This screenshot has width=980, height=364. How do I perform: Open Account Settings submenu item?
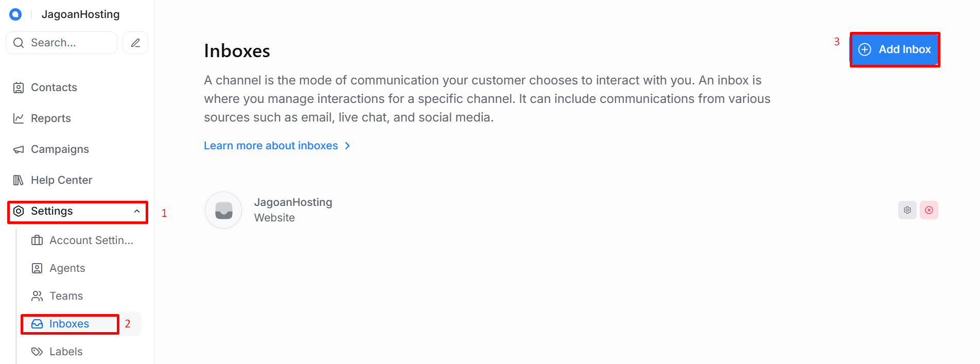click(x=82, y=240)
